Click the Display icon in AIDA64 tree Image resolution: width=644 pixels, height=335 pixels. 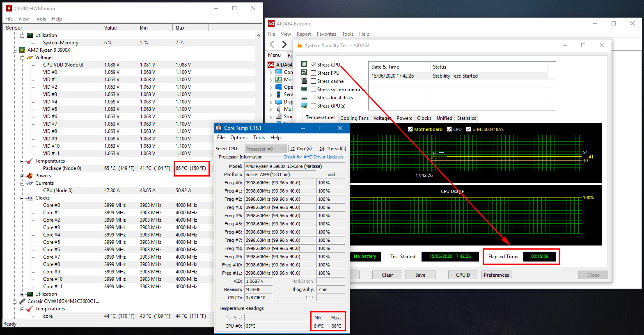click(x=279, y=101)
